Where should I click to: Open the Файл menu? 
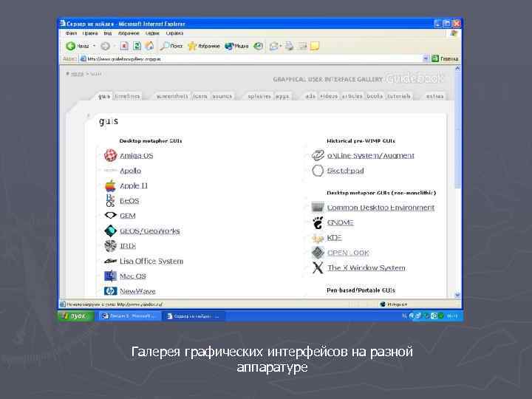click(x=71, y=33)
